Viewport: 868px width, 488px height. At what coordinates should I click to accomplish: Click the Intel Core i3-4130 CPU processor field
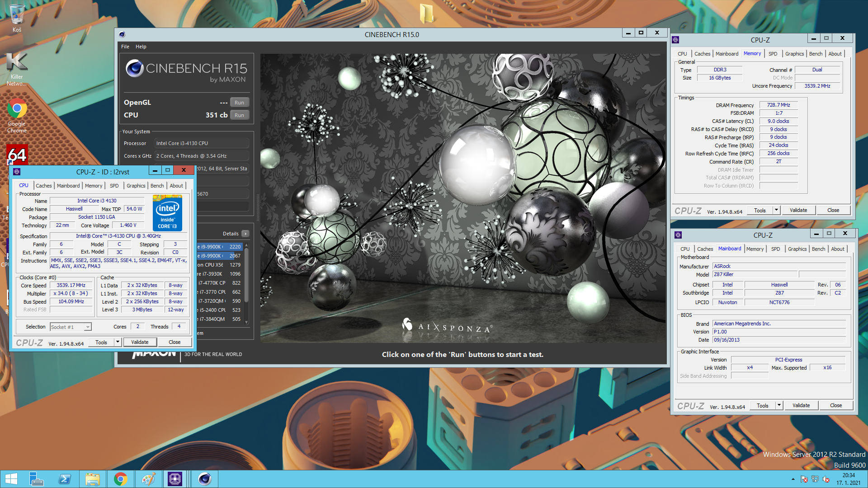(202, 143)
